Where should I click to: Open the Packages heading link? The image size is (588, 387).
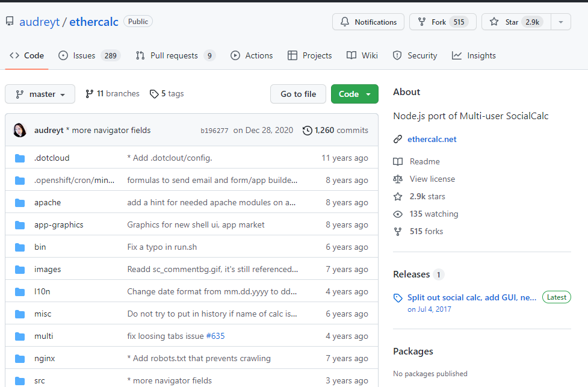[413, 351]
